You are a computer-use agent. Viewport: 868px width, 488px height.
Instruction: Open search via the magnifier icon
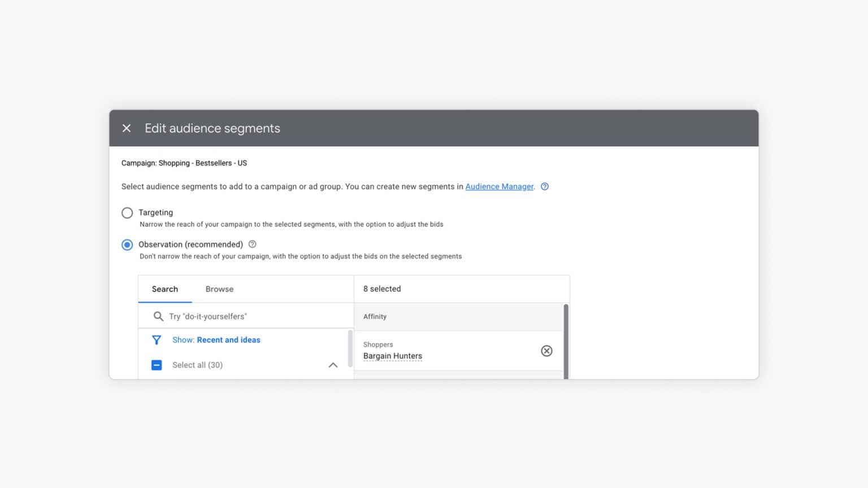[x=159, y=316]
